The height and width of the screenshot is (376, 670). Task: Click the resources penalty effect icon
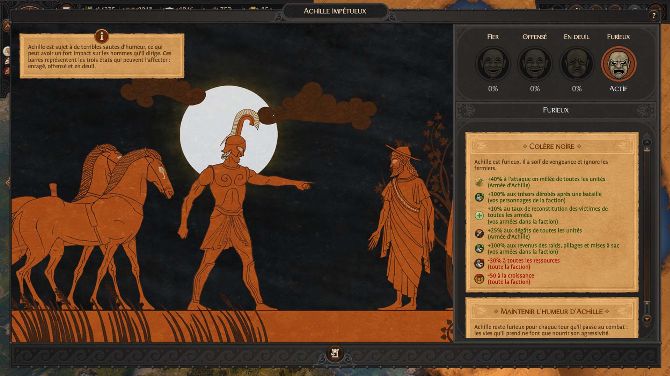click(x=479, y=264)
